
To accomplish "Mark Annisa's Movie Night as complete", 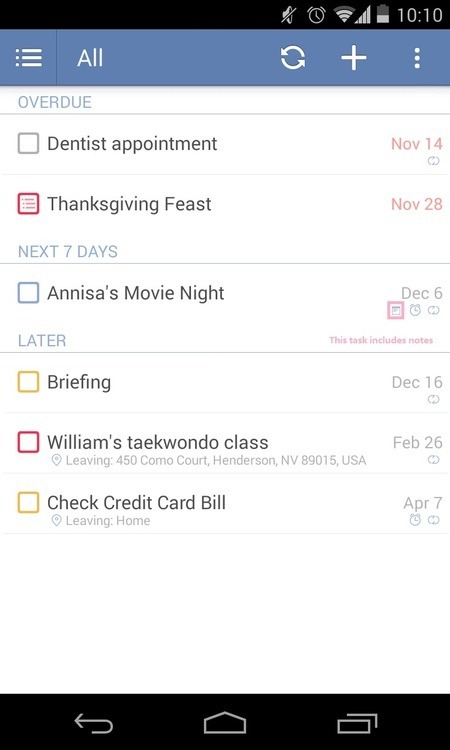I will [28, 293].
